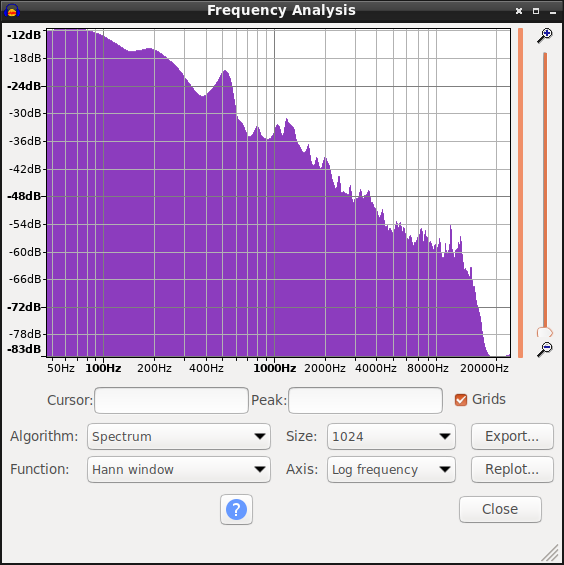Viewport: 564px width, 565px height.
Task: Click the Replot... button
Action: (x=512, y=470)
